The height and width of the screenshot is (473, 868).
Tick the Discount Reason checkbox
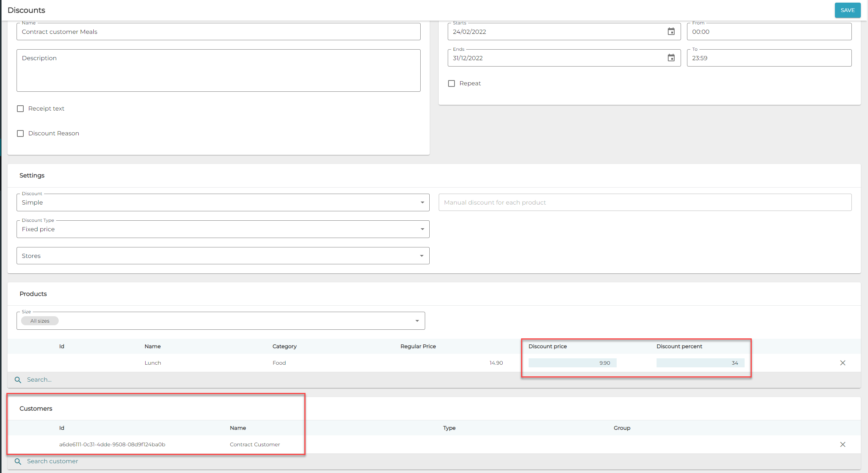pos(20,133)
